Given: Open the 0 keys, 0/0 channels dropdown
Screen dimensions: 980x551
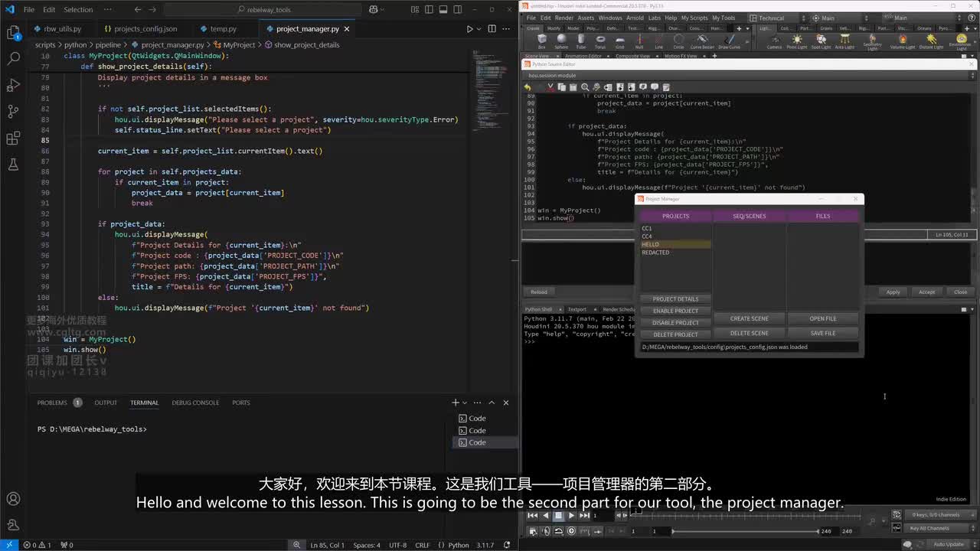Looking at the screenshot, I should (x=939, y=514).
